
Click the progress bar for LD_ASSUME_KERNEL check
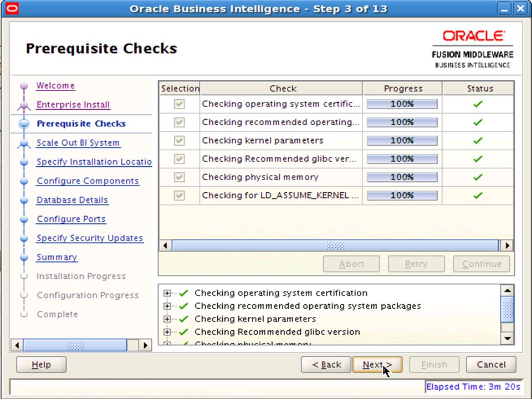tap(402, 196)
